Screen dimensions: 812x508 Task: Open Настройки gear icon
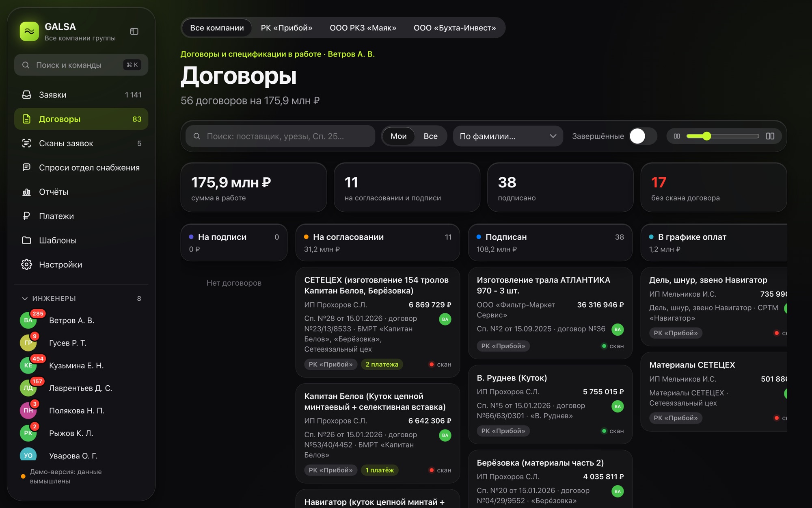point(26,265)
